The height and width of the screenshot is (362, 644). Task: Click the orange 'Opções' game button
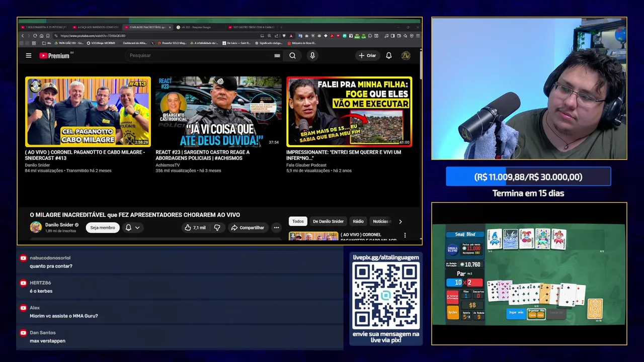coord(453,312)
